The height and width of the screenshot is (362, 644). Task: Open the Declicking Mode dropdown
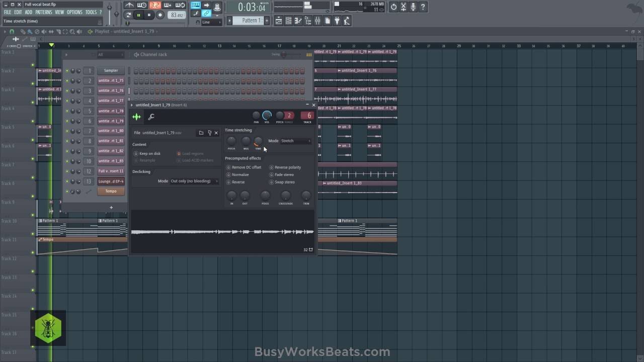click(194, 181)
